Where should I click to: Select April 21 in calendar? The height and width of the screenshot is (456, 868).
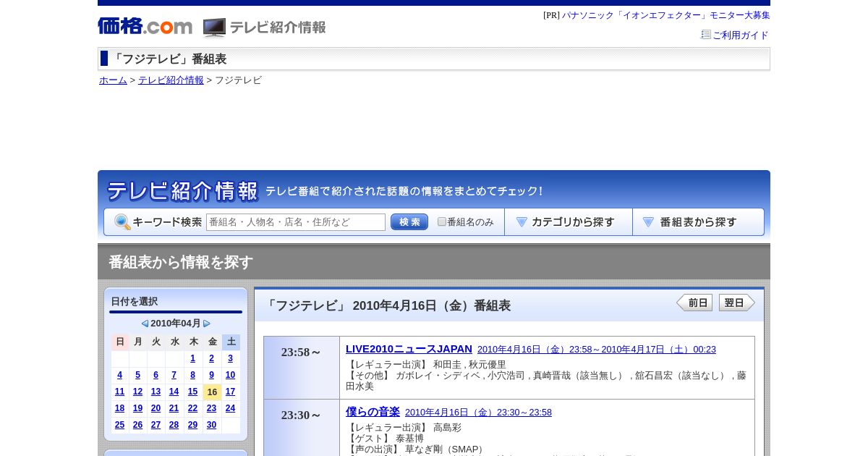tap(174, 408)
